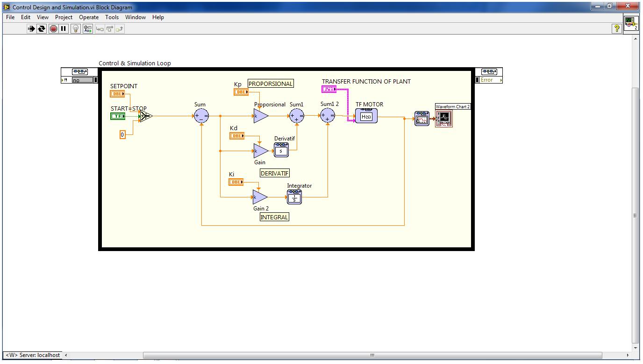
Task: Select the Ki DBL control terminal
Action: (x=236, y=182)
